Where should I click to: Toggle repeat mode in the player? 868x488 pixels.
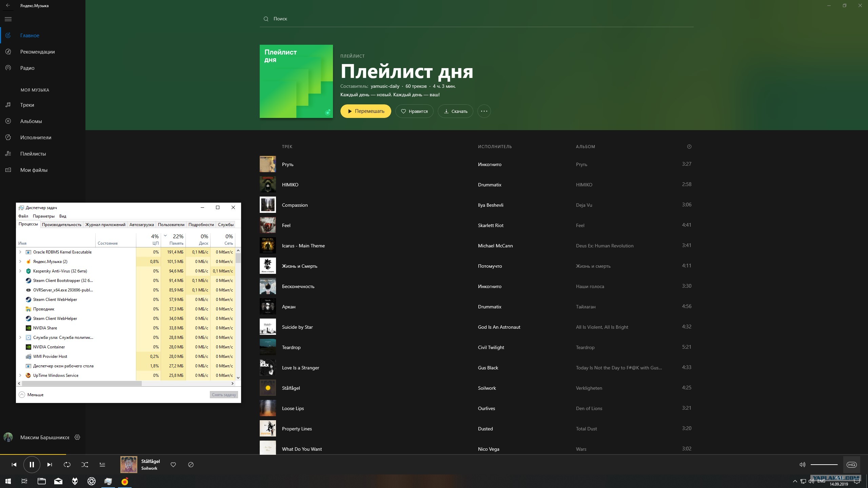pyautogui.click(x=67, y=465)
